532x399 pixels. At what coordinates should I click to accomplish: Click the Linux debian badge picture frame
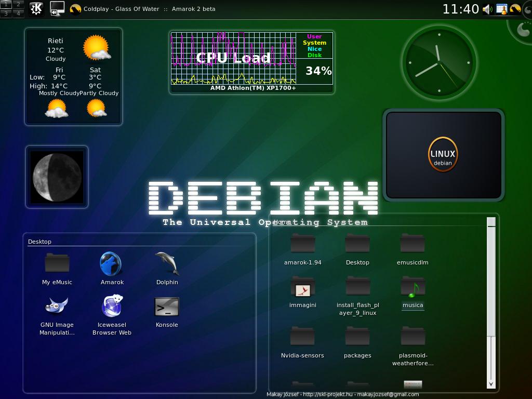pos(444,155)
